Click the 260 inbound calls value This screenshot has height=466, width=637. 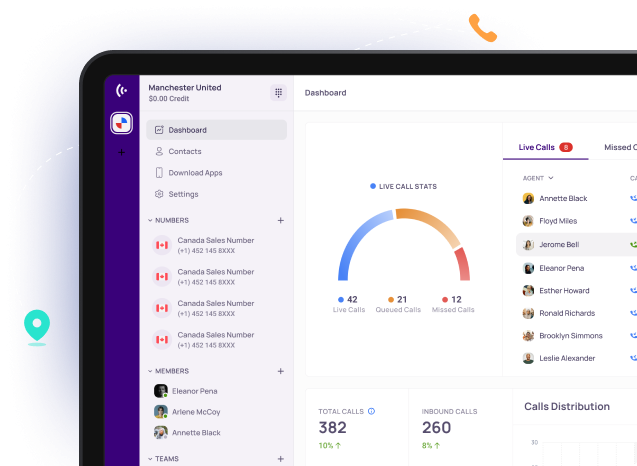pos(436,427)
